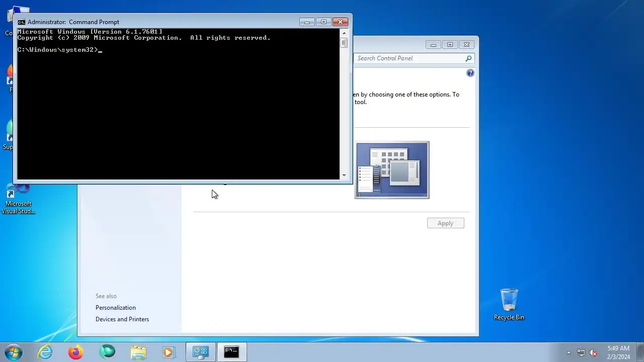Screen dimensions: 644x362
Task: Open the green round taskbar application
Action: pos(107,352)
